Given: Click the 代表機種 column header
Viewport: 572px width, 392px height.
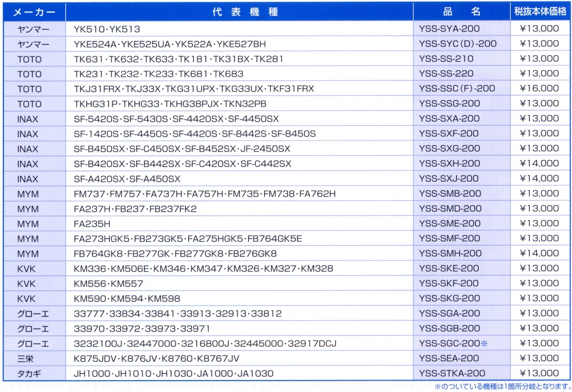Looking at the screenshot, I should (245, 12).
